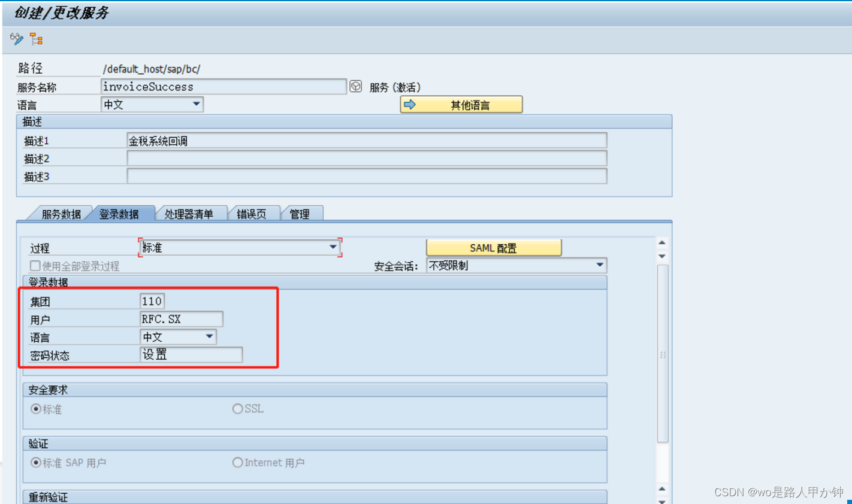The image size is (852, 504).
Task: Switch to the 处理器清单 tab
Action: click(191, 213)
